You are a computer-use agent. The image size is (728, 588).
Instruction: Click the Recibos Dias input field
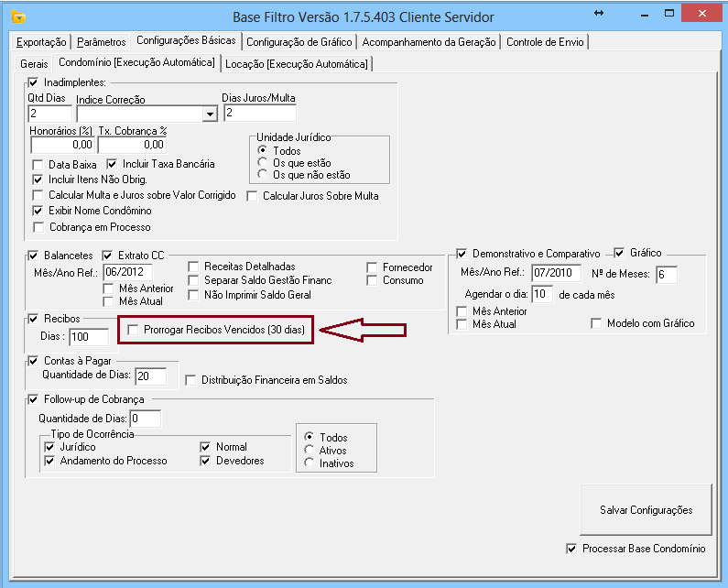coord(88,337)
